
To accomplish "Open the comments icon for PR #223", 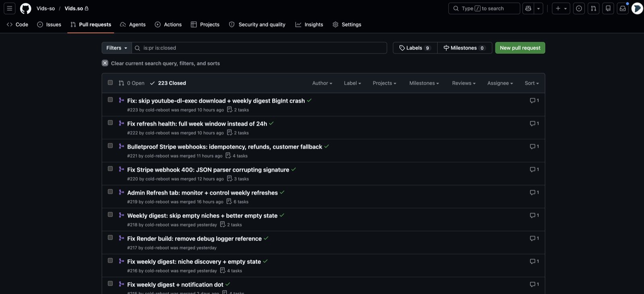I will tap(534, 100).
